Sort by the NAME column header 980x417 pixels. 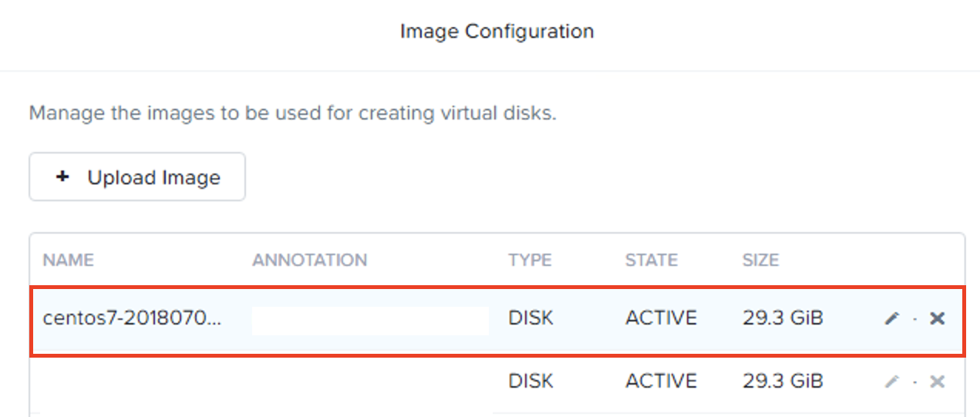(68, 261)
